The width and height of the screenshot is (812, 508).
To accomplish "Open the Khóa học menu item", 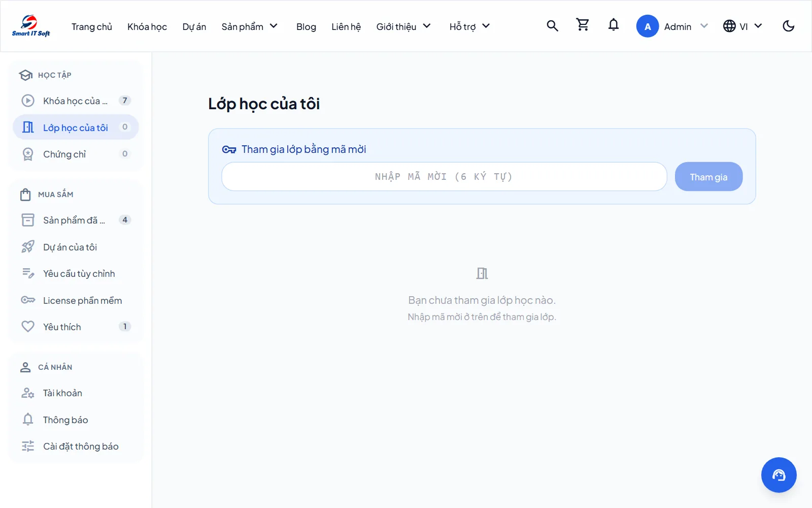I will tap(147, 26).
